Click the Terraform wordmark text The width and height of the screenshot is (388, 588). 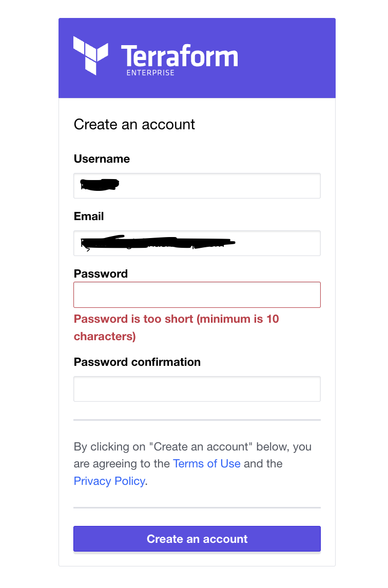pyautogui.click(x=179, y=55)
